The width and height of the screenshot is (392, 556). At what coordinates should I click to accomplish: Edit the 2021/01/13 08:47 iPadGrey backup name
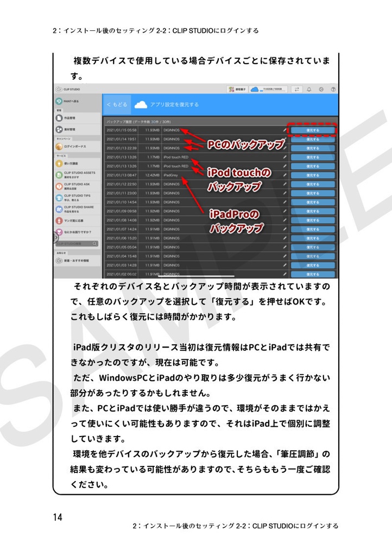click(x=284, y=175)
